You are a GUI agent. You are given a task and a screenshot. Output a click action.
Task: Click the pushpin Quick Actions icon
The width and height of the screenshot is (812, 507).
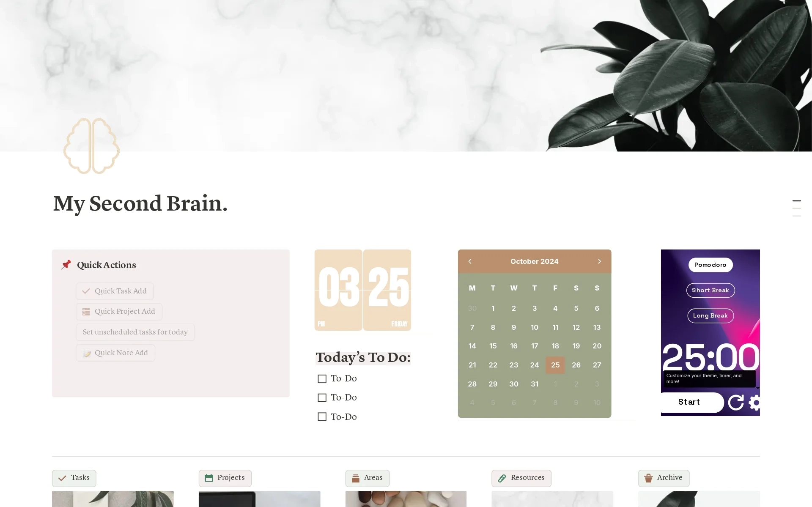(x=66, y=265)
